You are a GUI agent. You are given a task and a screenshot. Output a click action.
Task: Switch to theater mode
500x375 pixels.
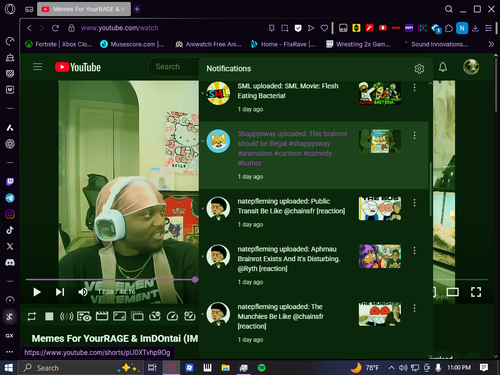452,292
